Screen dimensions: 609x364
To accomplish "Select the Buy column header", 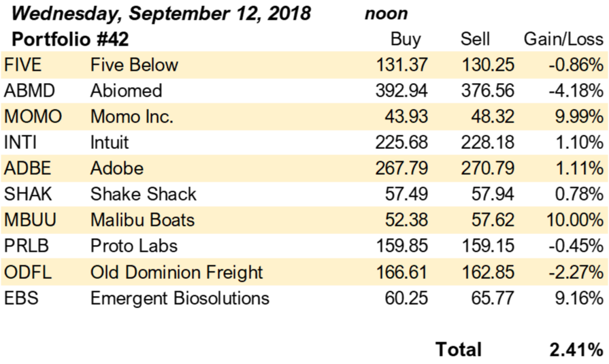I will (x=406, y=39).
